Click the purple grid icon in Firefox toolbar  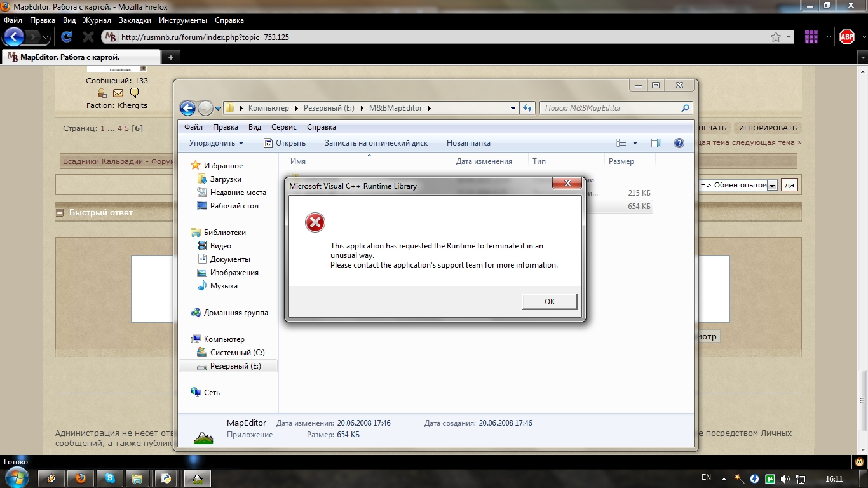click(x=811, y=37)
